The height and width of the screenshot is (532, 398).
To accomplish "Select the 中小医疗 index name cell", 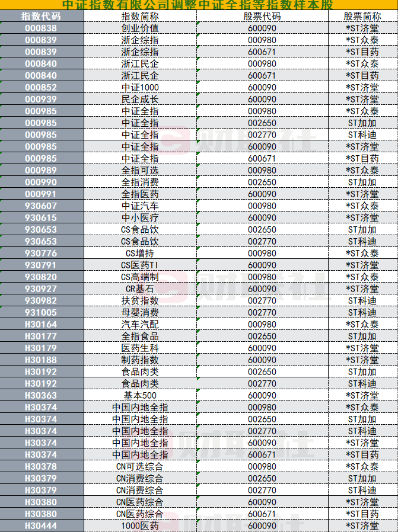I will (x=140, y=218).
